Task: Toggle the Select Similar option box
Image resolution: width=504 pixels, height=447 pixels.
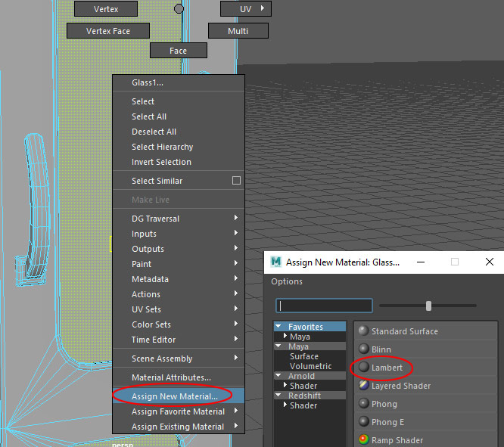Action: coord(236,181)
